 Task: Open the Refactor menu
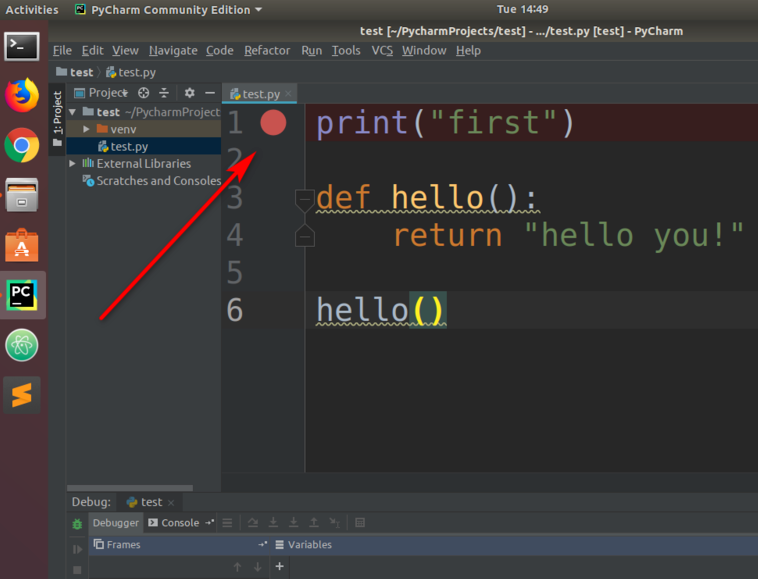[x=267, y=51]
